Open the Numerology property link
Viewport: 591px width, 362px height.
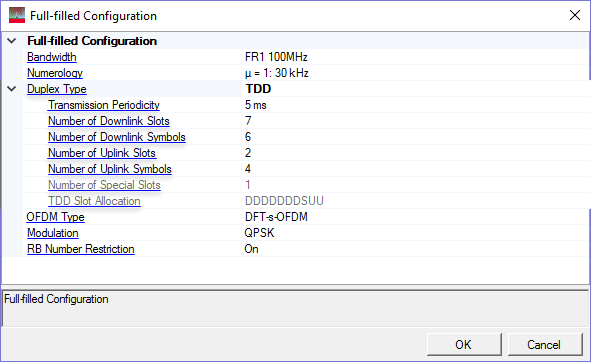coord(55,73)
